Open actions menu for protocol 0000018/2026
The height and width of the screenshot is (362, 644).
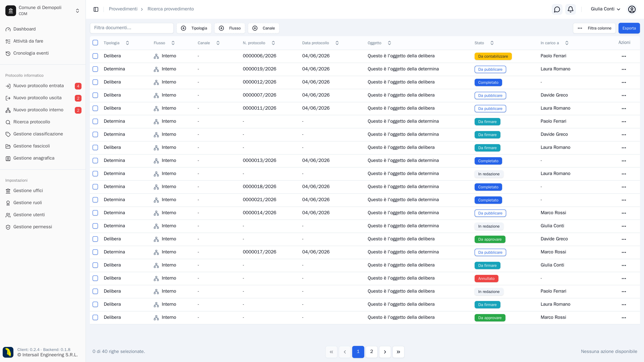pos(624,187)
